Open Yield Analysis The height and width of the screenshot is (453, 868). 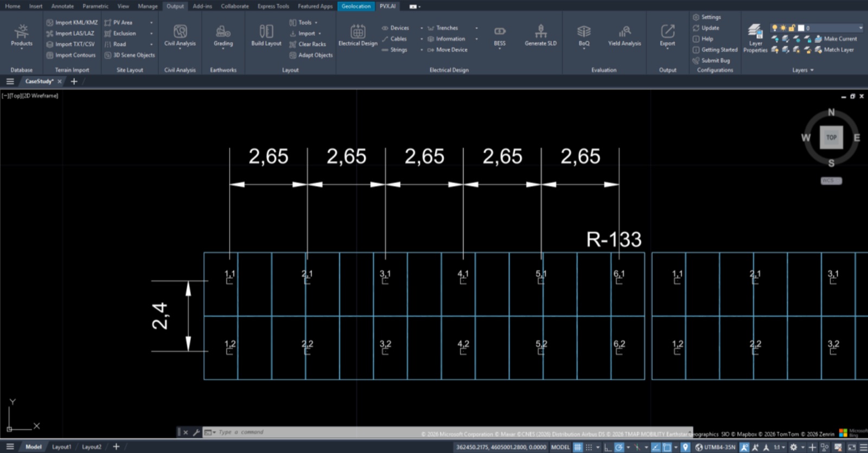tap(624, 36)
